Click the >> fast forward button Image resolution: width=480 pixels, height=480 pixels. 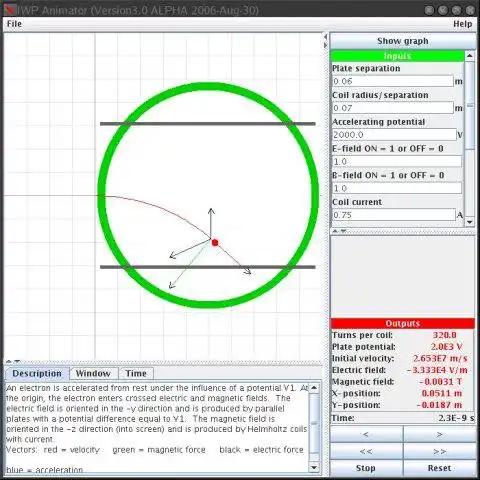pos(439,451)
